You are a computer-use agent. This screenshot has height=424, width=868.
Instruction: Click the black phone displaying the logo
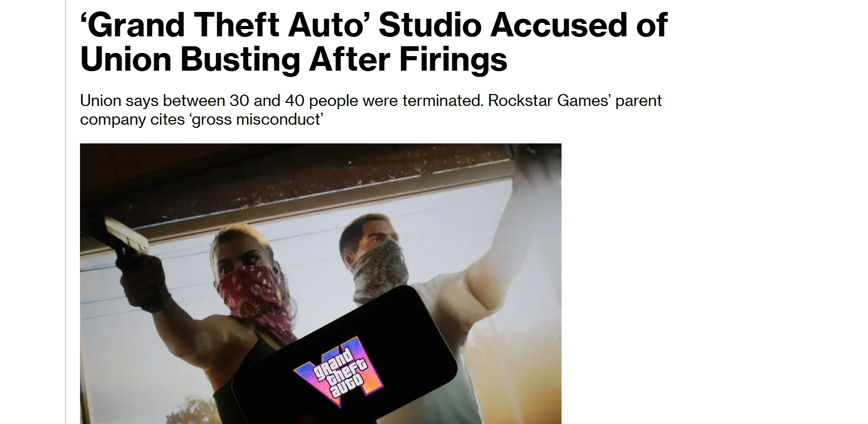(x=345, y=359)
